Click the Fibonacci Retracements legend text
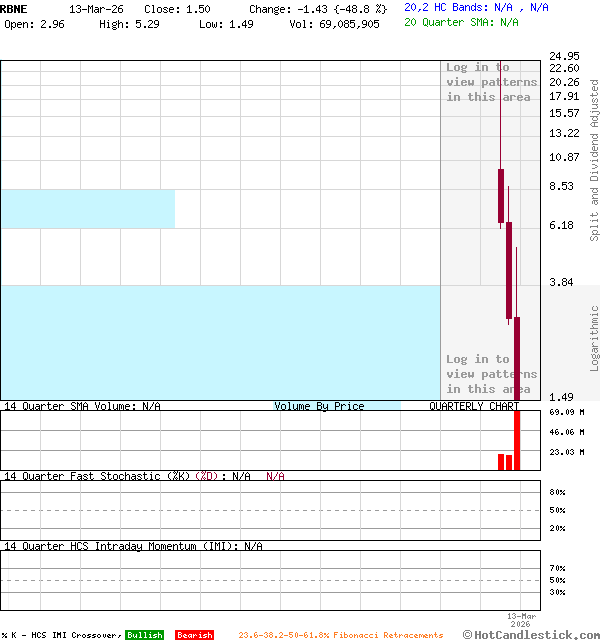 click(340, 635)
